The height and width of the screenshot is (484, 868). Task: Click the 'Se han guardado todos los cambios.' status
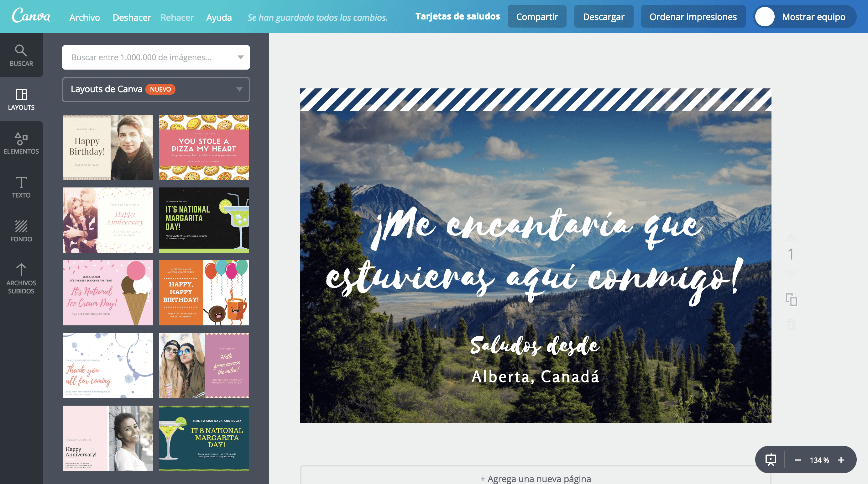(x=317, y=17)
